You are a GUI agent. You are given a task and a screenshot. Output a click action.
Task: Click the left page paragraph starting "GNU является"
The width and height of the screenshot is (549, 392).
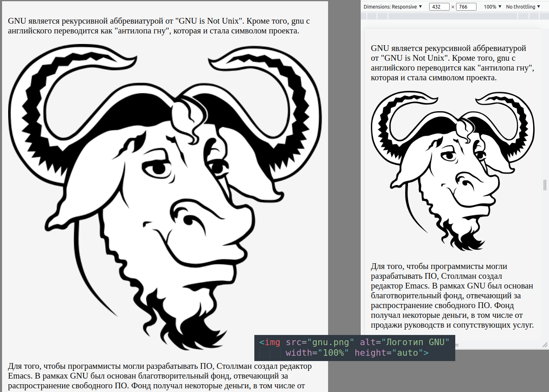point(159,26)
